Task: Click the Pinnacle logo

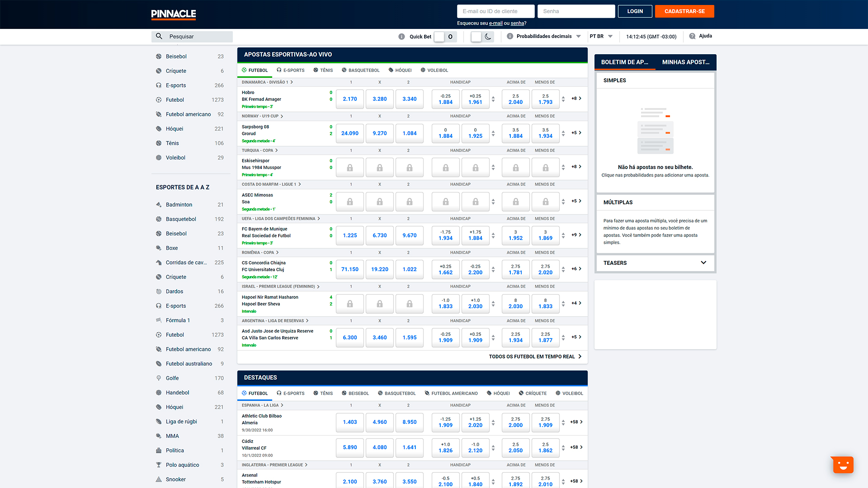Action: (174, 14)
